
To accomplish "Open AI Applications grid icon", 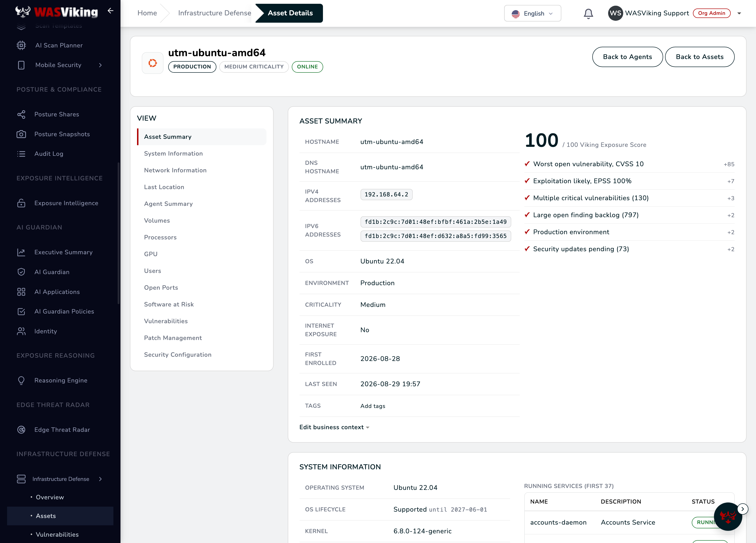I will 21,292.
